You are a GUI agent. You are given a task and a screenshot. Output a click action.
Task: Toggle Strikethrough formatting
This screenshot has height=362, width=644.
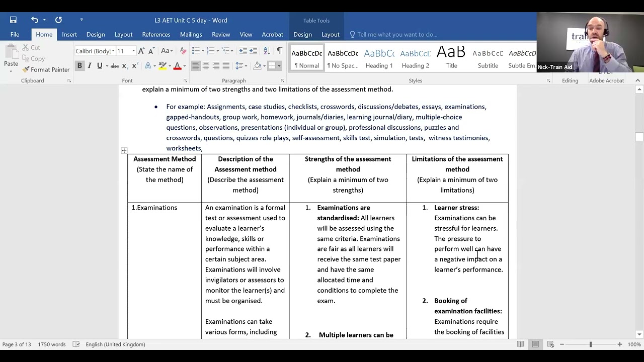click(114, 66)
